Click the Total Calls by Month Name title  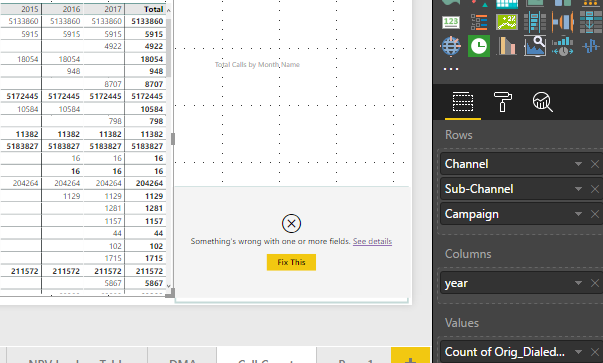257,65
